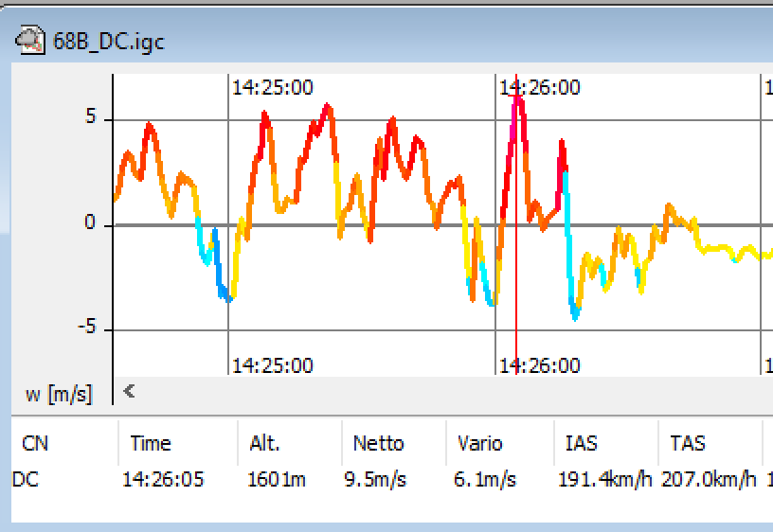Screen dimensions: 773x532
Task: Click the 68B_DC.igc window title
Action: (x=108, y=42)
